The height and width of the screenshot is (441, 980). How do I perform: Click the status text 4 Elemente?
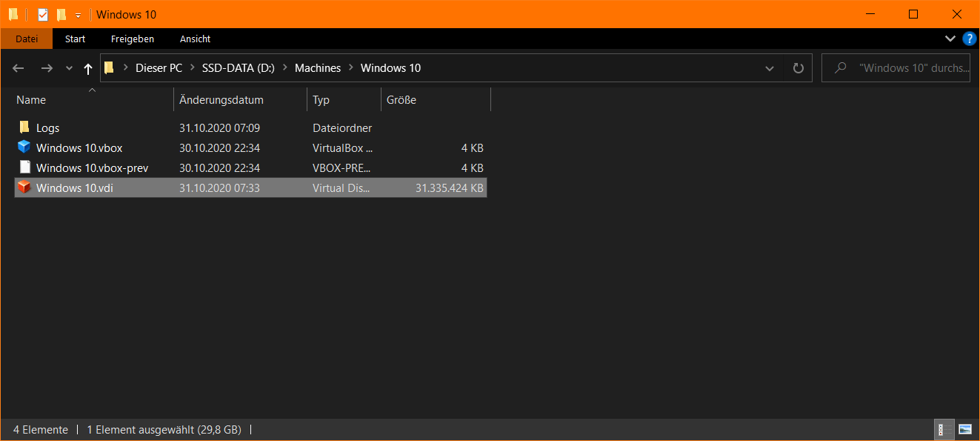(41, 430)
